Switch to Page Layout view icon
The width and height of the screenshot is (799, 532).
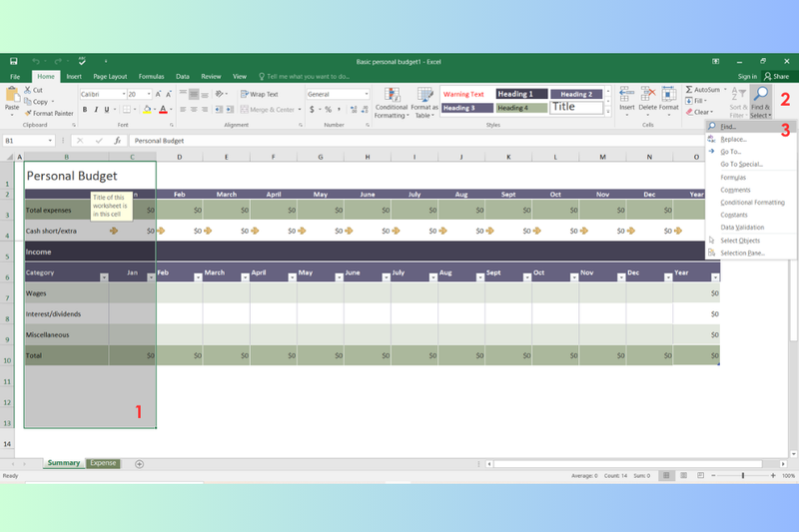tap(683, 475)
